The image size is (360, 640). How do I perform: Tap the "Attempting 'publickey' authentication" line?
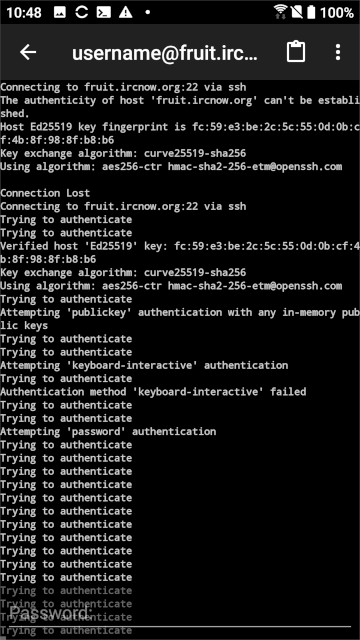tap(180, 319)
